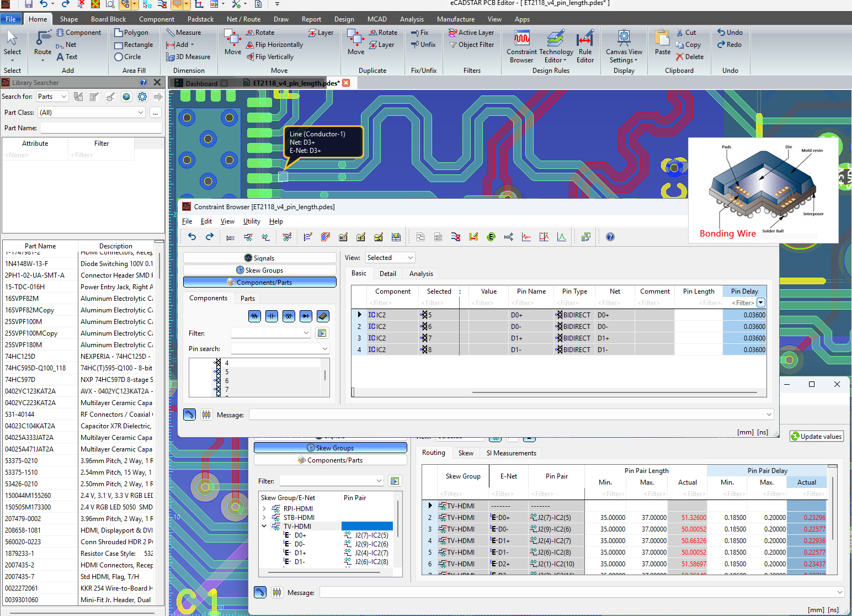Image resolution: width=852 pixels, height=616 pixels.
Task: Click the library parts list scrollbar
Action: [x=159, y=266]
